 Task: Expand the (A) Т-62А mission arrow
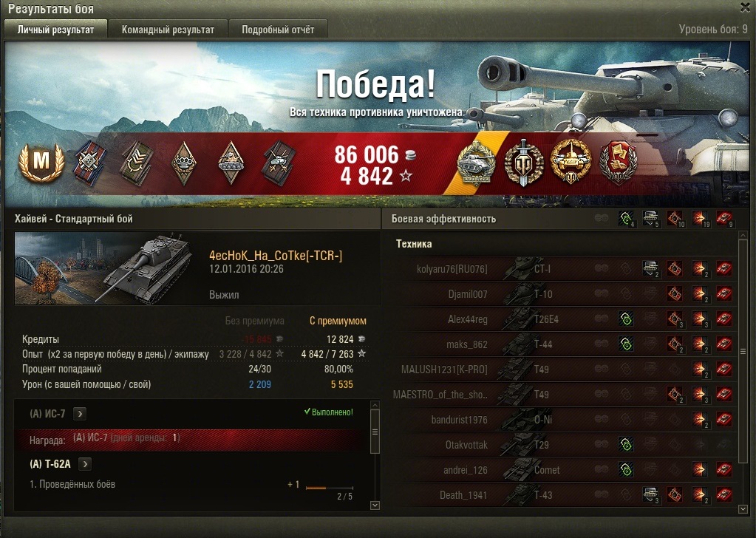click(85, 464)
